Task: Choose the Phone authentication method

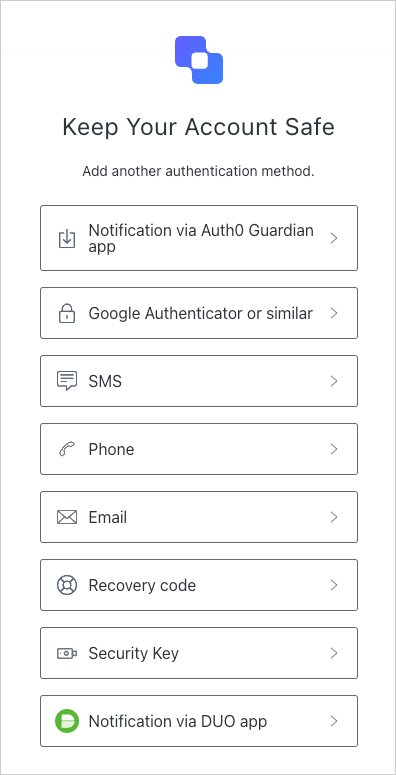Action: pyautogui.click(x=199, y=449)
